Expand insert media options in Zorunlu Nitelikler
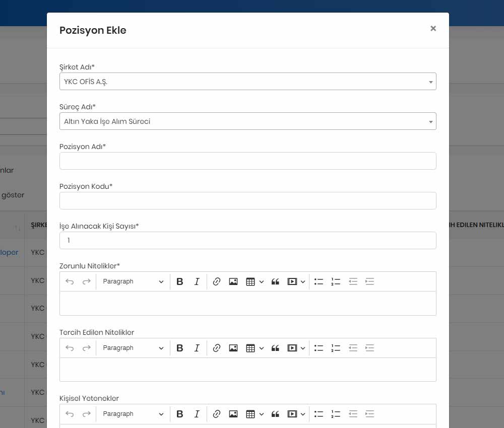This screenshot has height=428, width=504. pyautogui.click(x=303, y=281)
